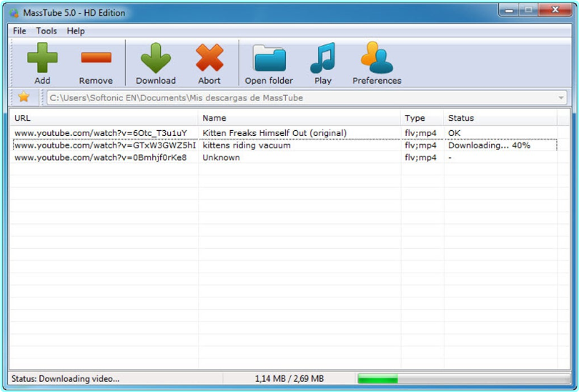Maximize the MassTube window
579x392 pixels.
click(x=528, y=10)
